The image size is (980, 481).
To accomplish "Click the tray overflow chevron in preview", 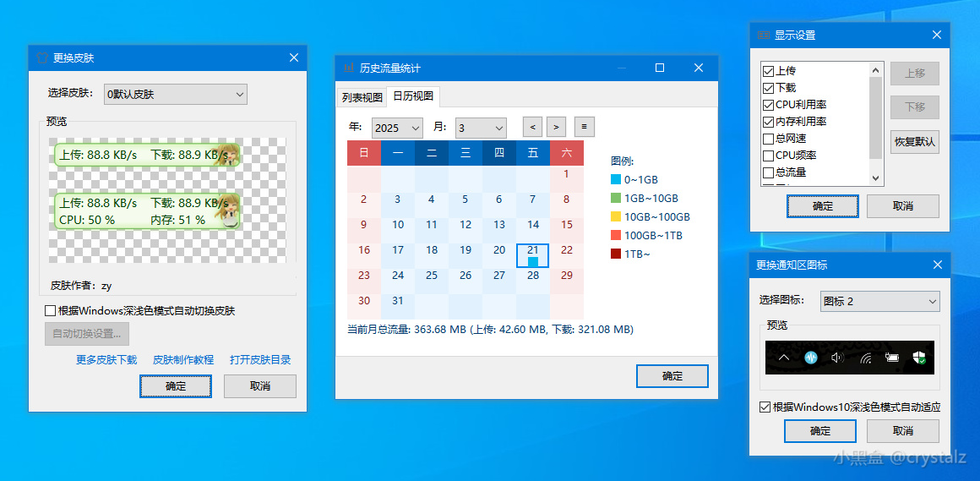I will click(784, 358).
